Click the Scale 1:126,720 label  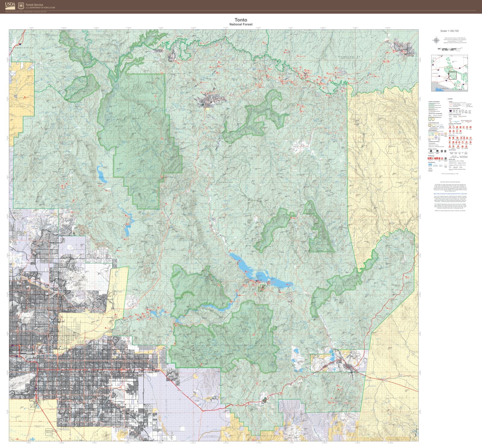[449, 31]
